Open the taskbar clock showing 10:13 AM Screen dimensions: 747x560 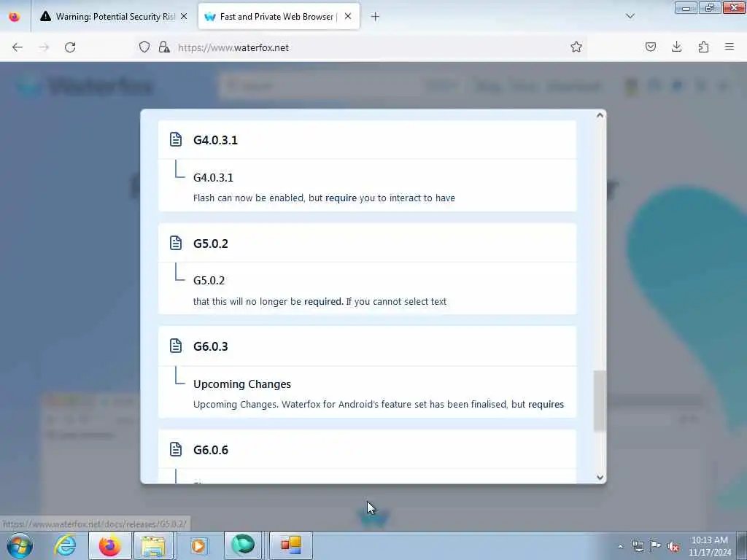coord(710,546)
